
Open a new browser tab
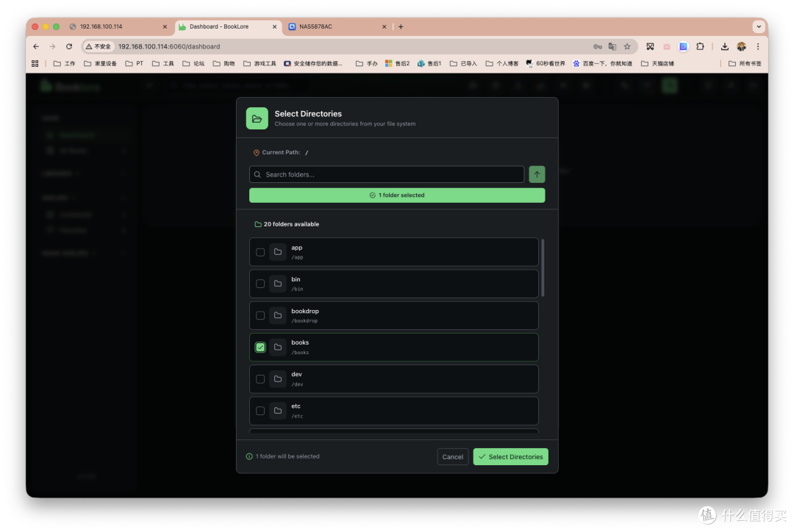tap(401, 27)
